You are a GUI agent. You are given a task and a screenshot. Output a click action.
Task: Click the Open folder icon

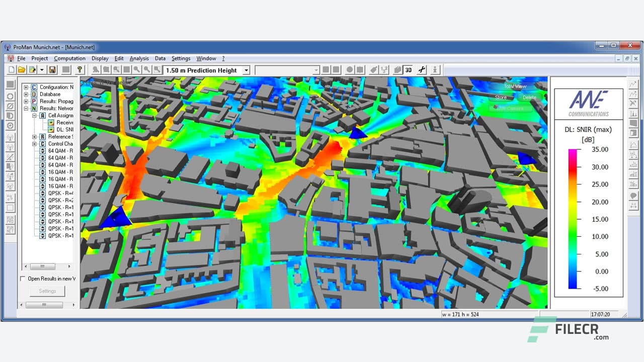[x=22, y=70]
